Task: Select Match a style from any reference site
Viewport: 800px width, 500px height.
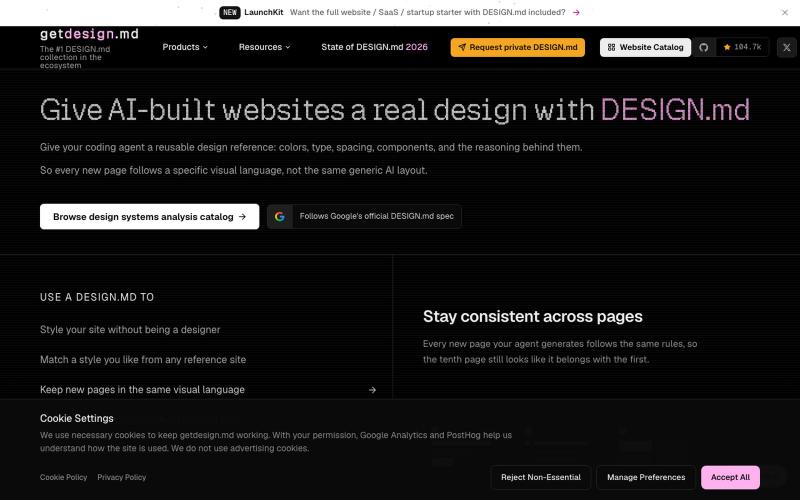Action: pos(143,360)
